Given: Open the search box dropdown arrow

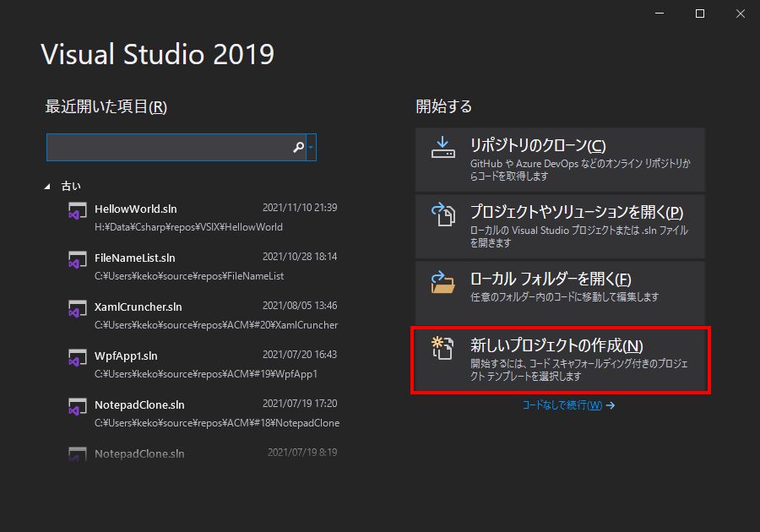Looking at the screenshot, I should click(x=311, y=147).
